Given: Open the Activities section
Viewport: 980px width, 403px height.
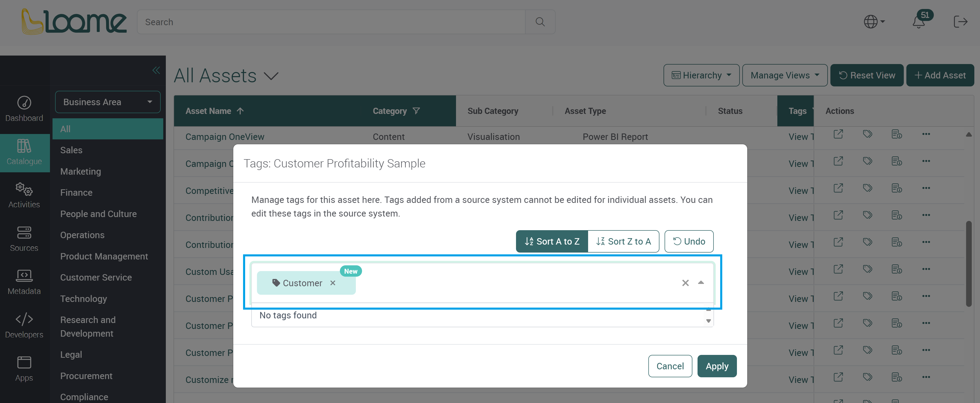Looking at the screenshot, I should click(x=24, y=195).
